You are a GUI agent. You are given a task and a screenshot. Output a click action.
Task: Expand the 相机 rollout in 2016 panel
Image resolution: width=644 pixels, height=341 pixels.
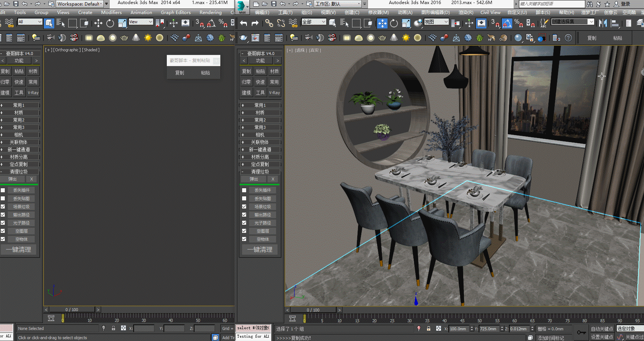click(x=260, y=135)
